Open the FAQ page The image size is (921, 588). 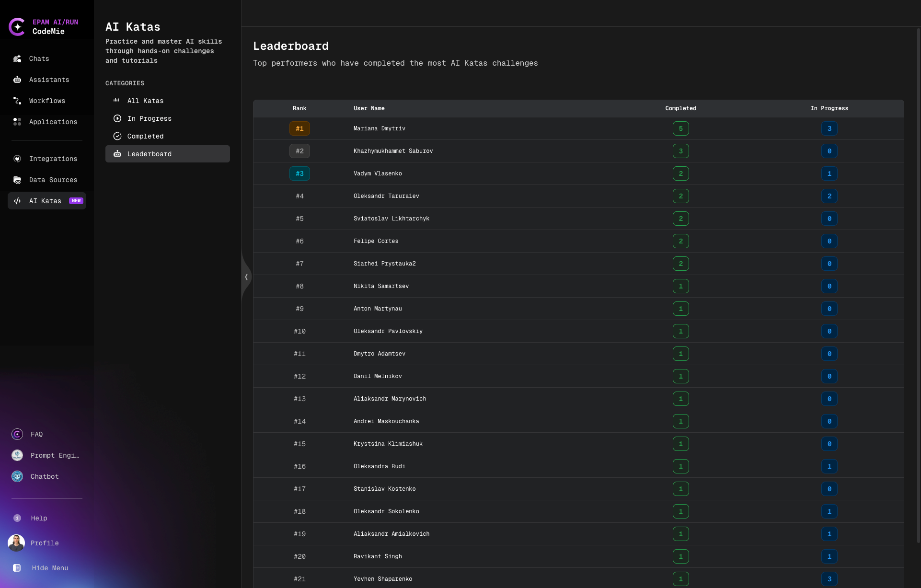coord(36,434)
